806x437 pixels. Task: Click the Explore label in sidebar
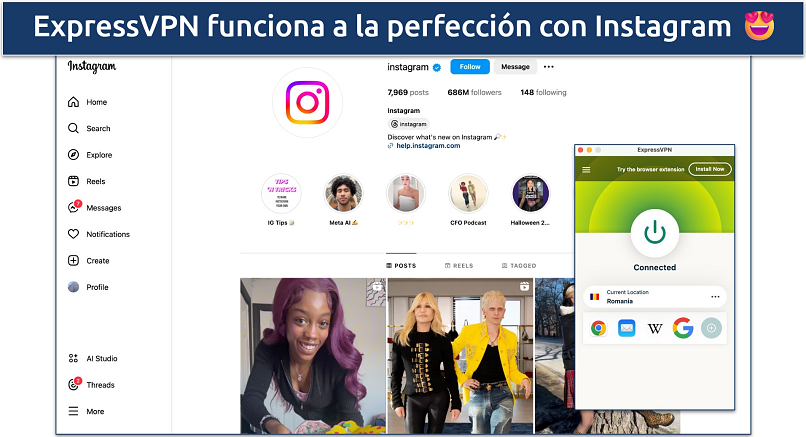[x=99, y=155]
